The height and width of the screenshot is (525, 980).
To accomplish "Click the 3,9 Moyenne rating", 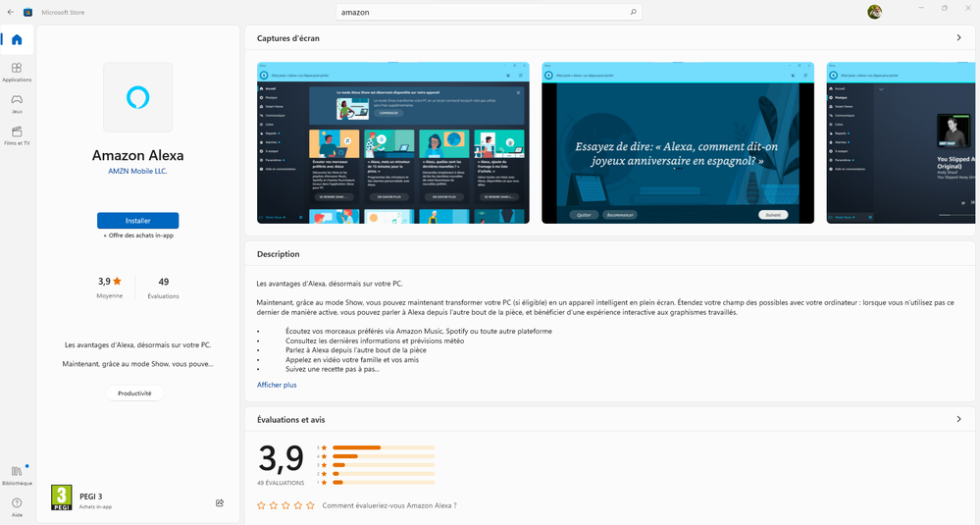I will coord(109,288).
